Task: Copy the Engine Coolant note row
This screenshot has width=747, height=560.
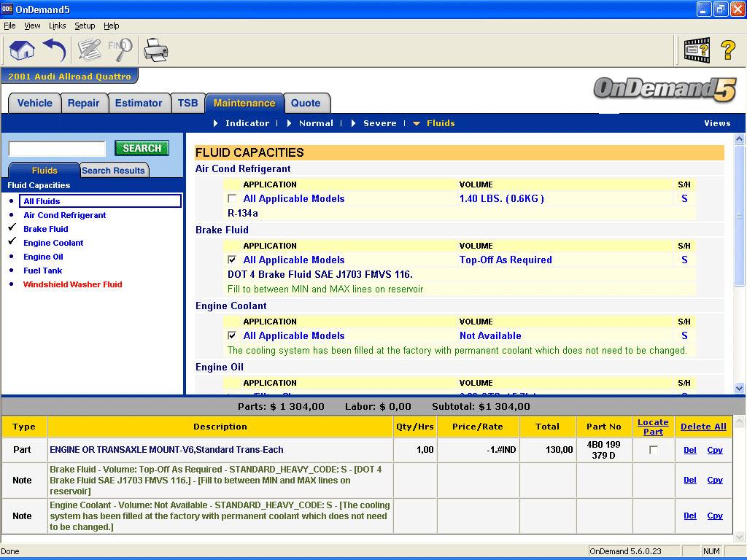Action: pos(715,516)
